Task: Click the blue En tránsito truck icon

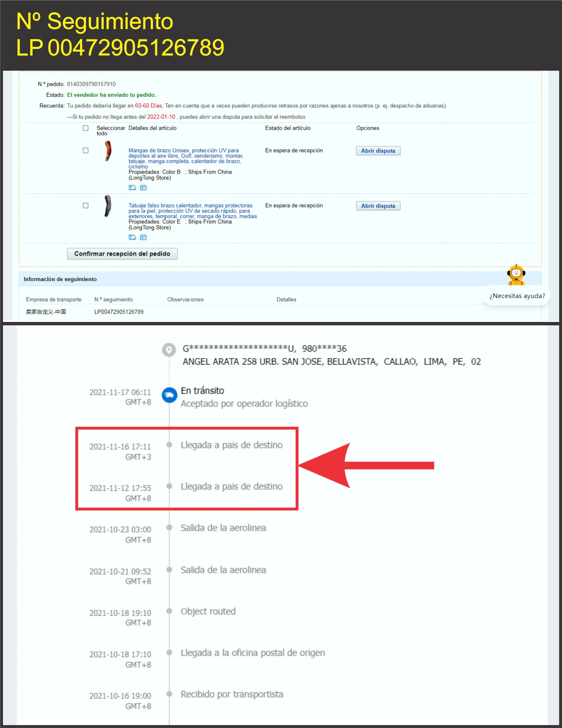Action: [169, 395]
